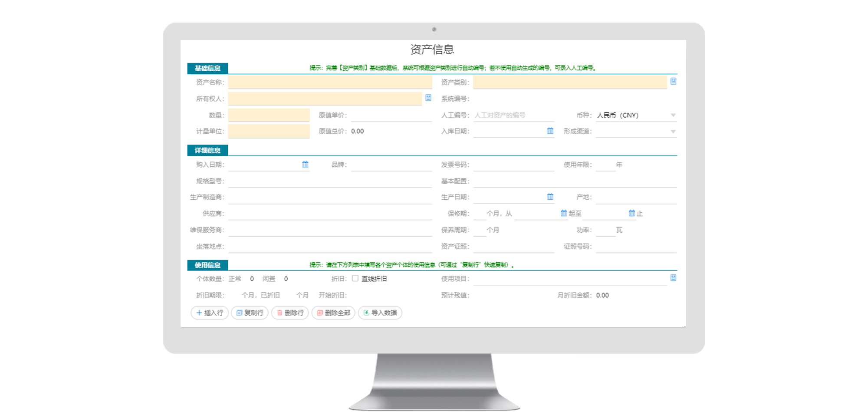Open the 保修期 start date calendar
The width and height of the screenshot is (868, 412).
click(564, 213)
